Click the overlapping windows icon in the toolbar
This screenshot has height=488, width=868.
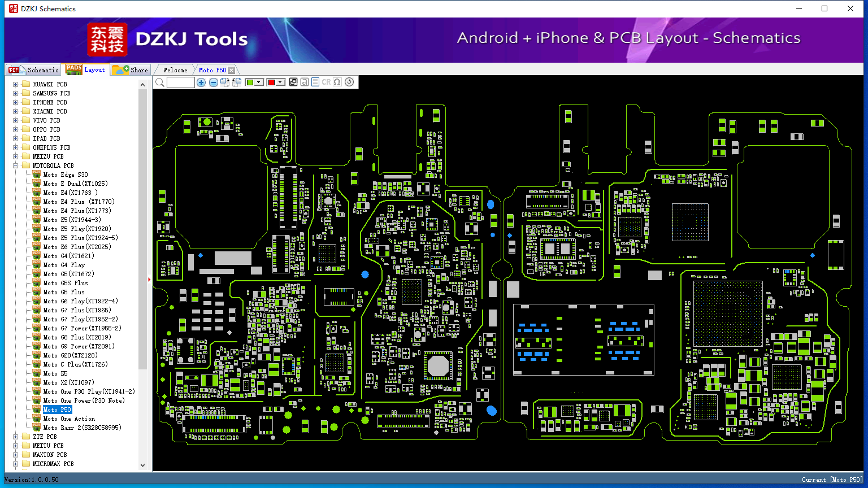(x=293, y=82)
